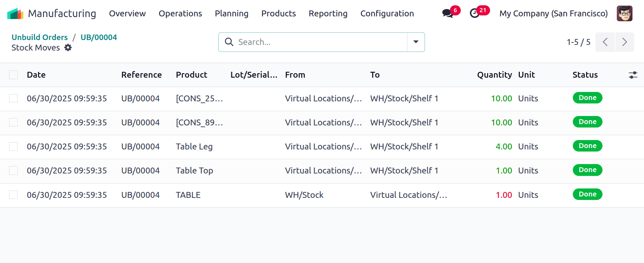Screen dimensions: 644x263
Task: Click the WH/Stock source location cell
Action: click(x=304, y=195)
